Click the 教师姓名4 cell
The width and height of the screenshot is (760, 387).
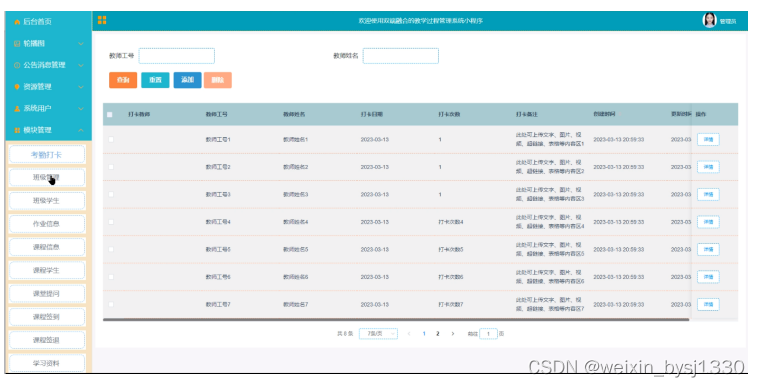point(295,222)
